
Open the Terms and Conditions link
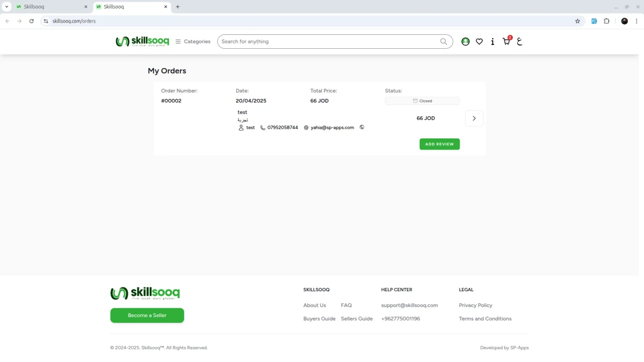point(485,319)
